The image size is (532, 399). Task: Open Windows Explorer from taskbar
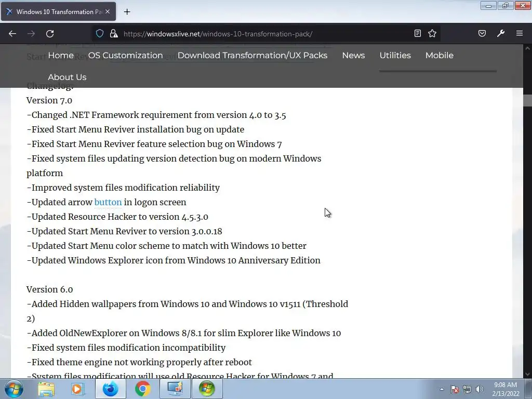click(x=46, y=389)
